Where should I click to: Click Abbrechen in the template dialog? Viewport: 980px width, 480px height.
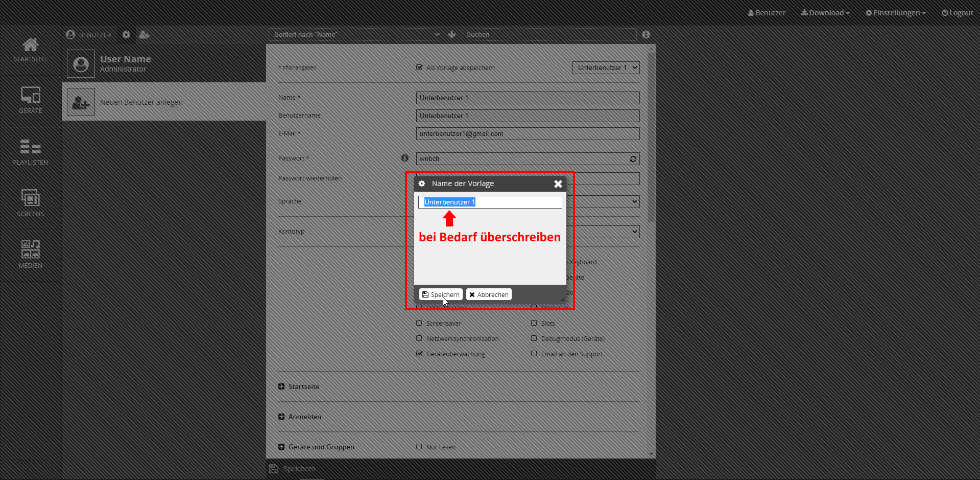tap(489, 294)
